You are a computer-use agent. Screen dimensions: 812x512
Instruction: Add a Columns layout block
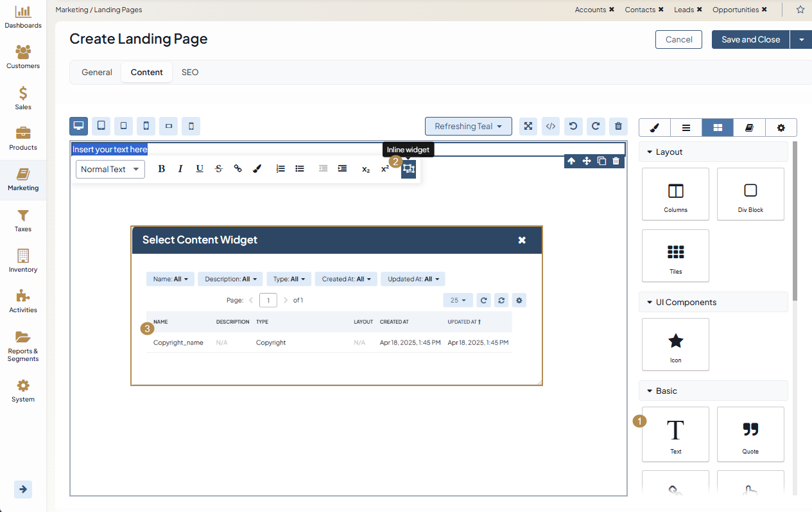(675, 194)
